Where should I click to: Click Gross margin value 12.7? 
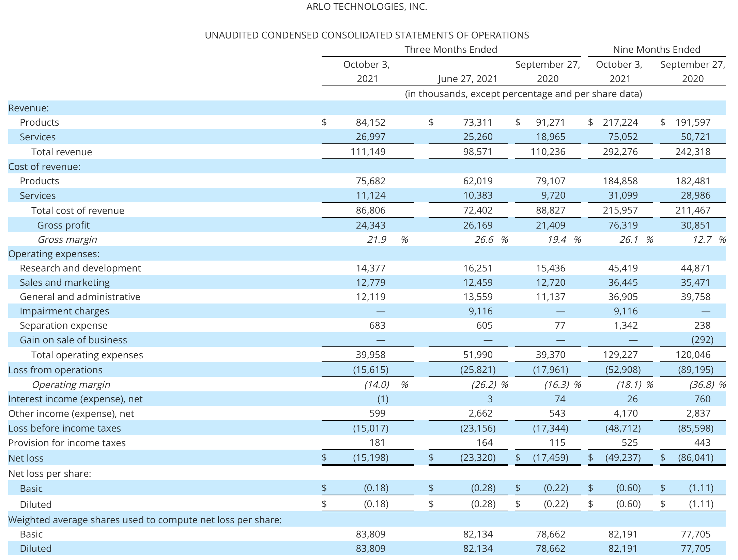(702, 239)
